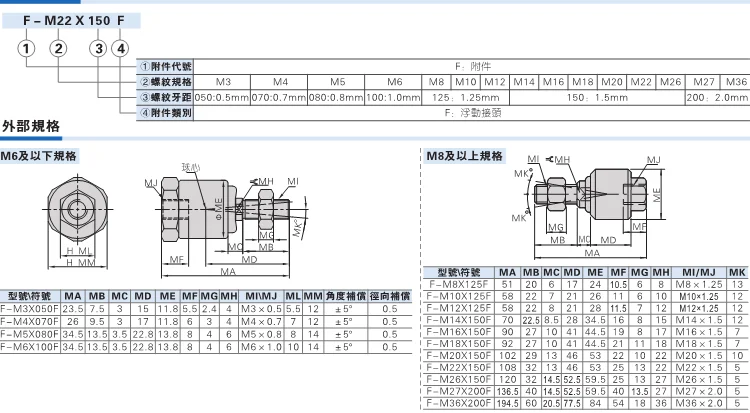Click the M3×0.5 cell
750x413 pixels.
coord(261,309)
